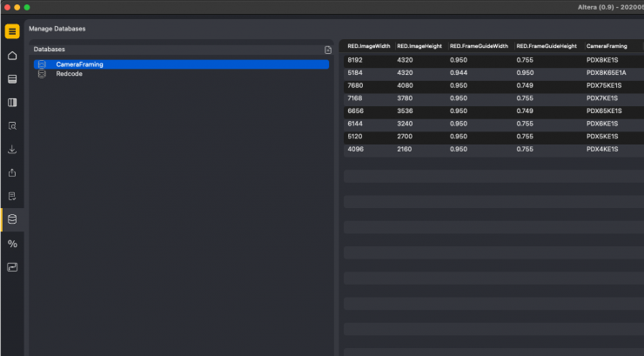Open the search magnifier sidebar icon
The height and width of the screenshot is (356, 644).
(x=12, y=126)
